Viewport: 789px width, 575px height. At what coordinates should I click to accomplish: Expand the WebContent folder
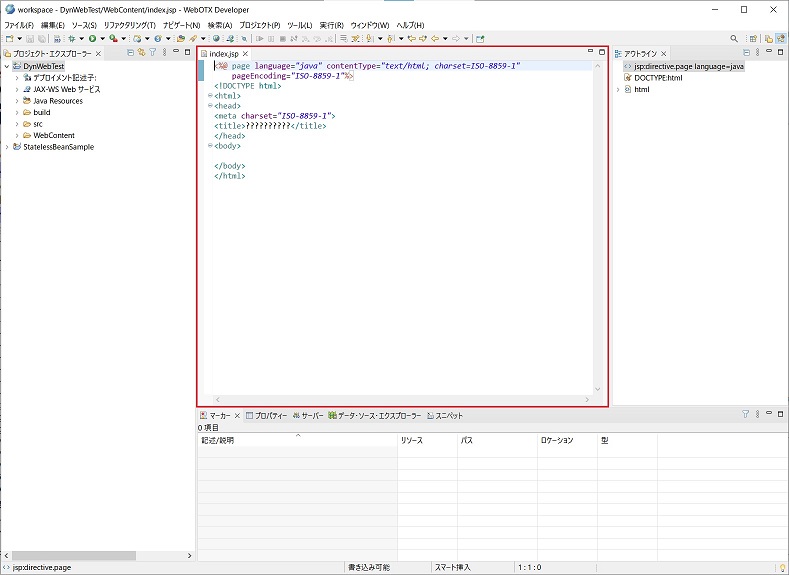click(17, 135)
